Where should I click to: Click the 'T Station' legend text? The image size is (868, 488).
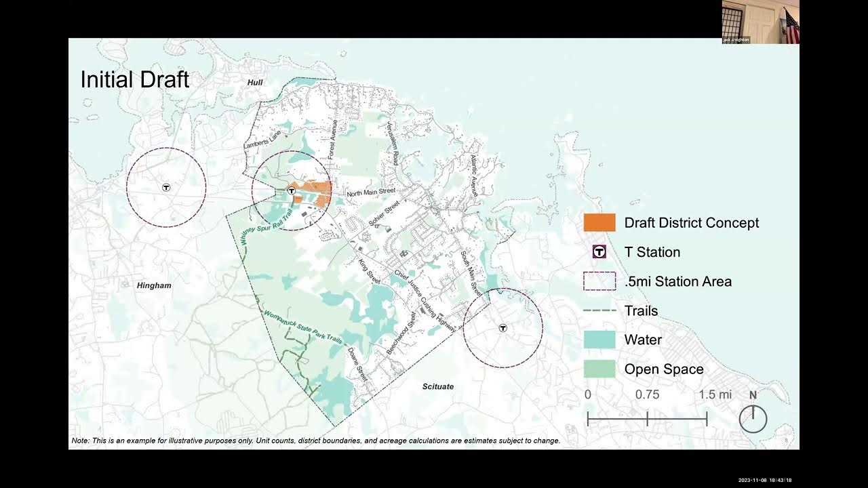pos(652,252)
